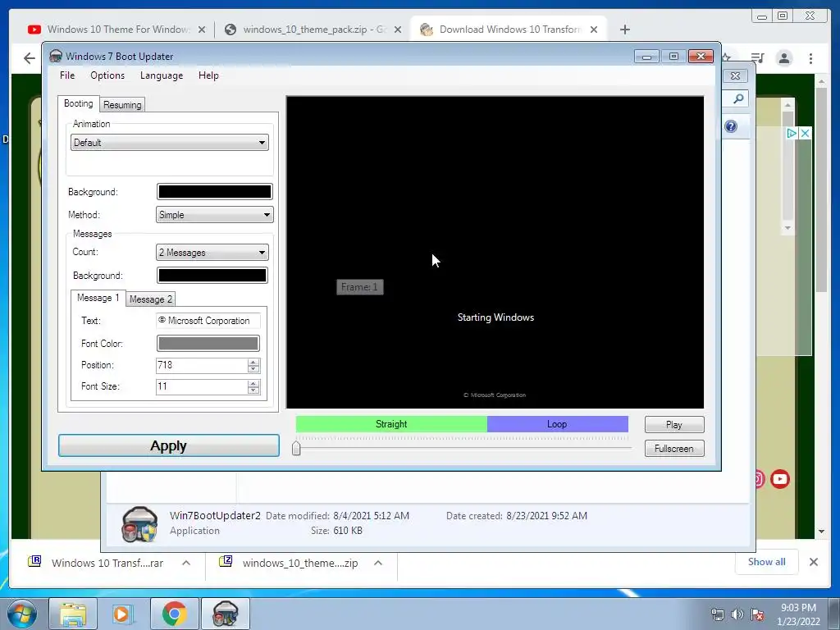
Task: Open Windows Media Player from taskbar
Action: (122, 614)
